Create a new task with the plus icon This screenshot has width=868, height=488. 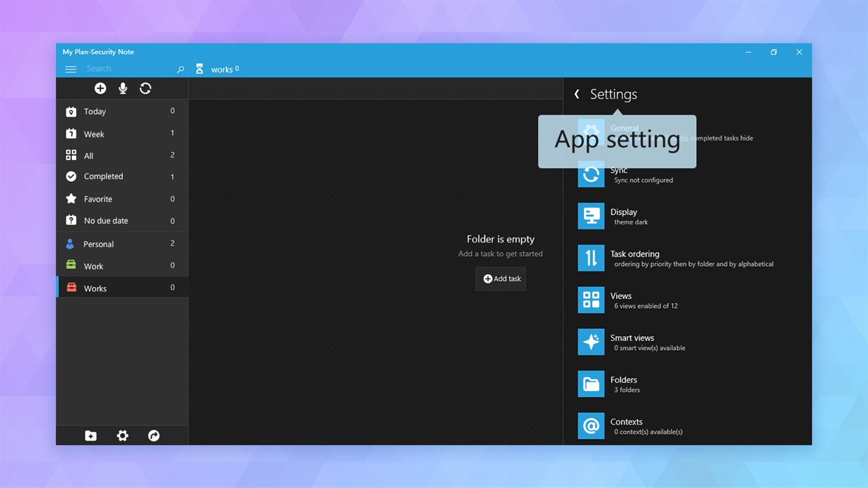(x=100, y=88)
